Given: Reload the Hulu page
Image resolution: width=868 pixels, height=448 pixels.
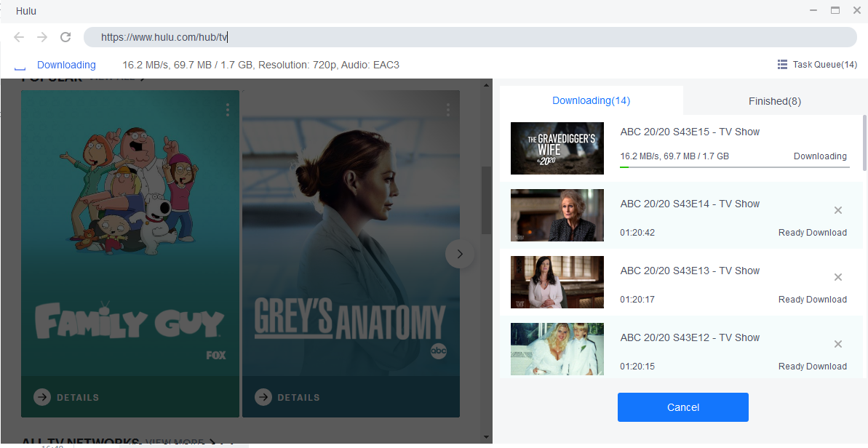Looking at the screenshot, I should (x=65, y=37).
